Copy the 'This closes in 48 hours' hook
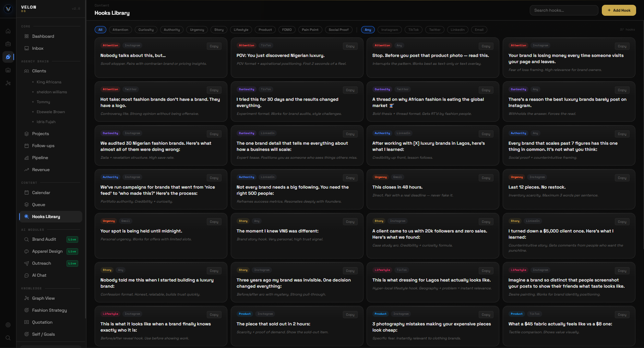Viewport: 644px width, 348px height. (x=486, y=178)
